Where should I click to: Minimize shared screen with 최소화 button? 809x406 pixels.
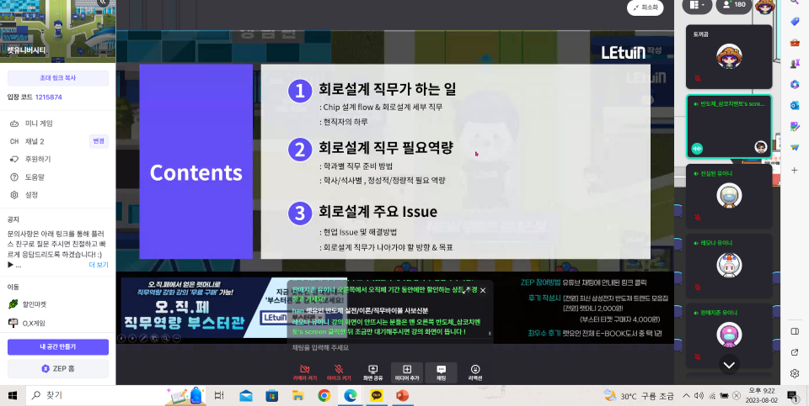(645, 7)
